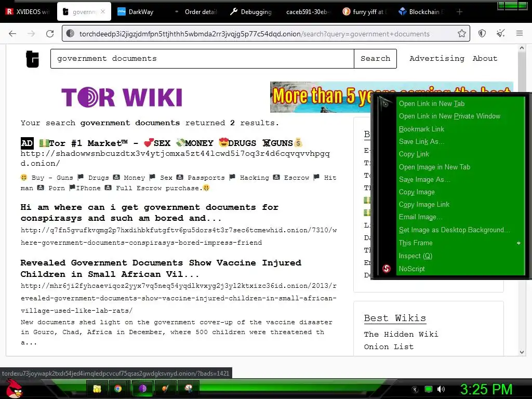
Task: Open the paint brush taskbar app
Action: pos(165,389)
